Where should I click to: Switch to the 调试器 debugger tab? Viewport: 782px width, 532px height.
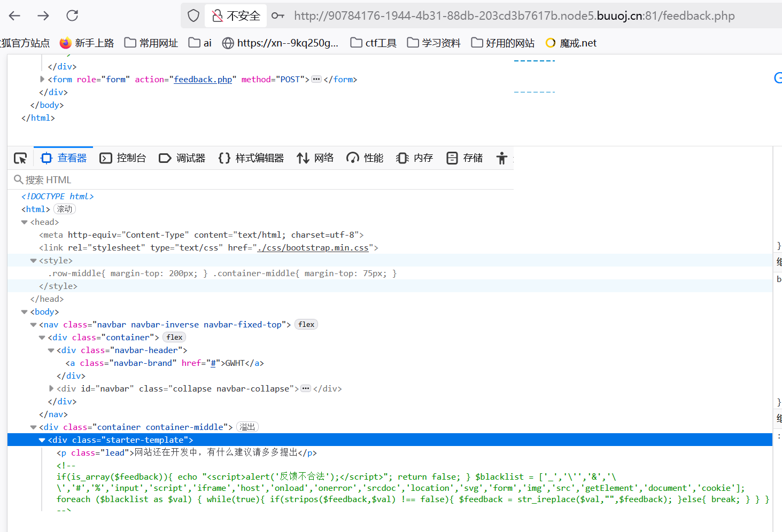(182, 158)
